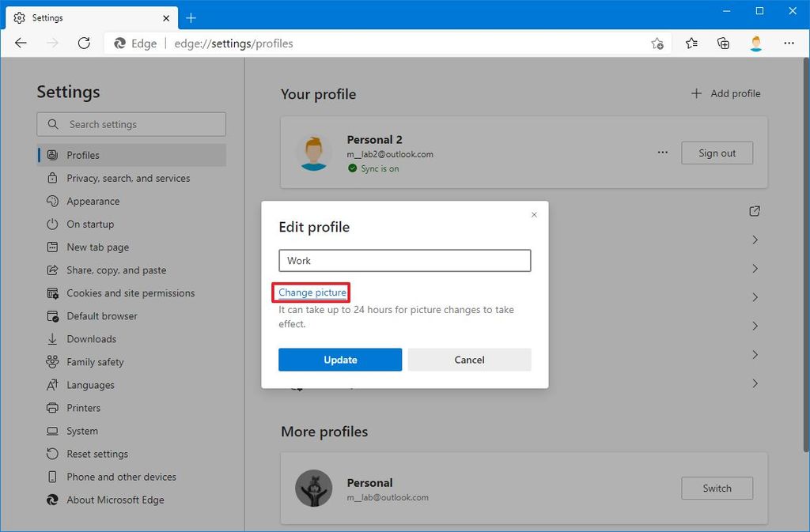Open the Settings and more ellipsis menu
This screenshot has width=810, height=532.
pos(789,43)
